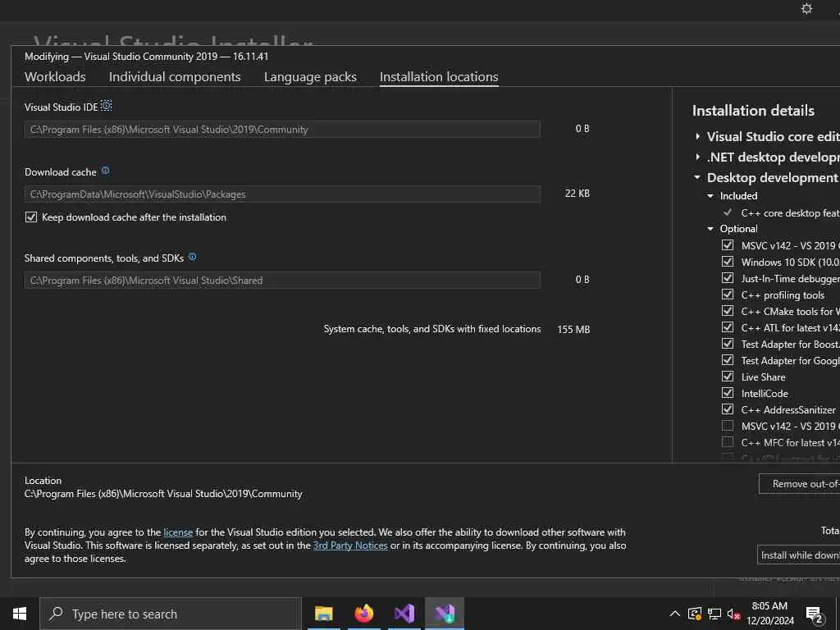This screenshot has height=630, width=840.
Task: Expand .NET desktop development section
Action: point(697,157)
